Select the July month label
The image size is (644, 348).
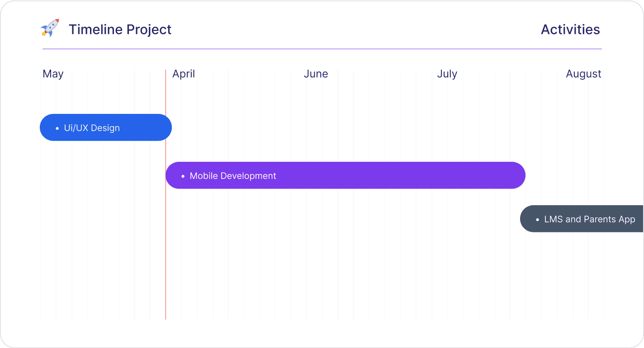(x=447, y=74)
